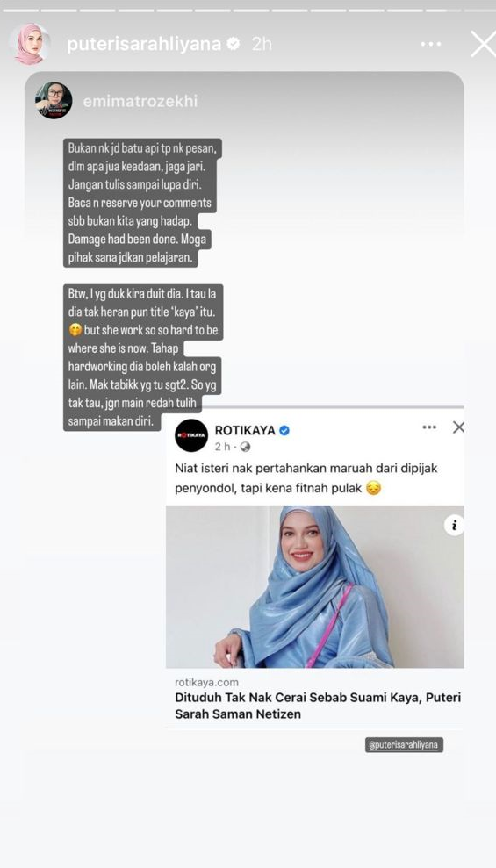Screen dimensions: 496x868
Task: Open puterisarahliyana profile picture
Action: point(29,44)
